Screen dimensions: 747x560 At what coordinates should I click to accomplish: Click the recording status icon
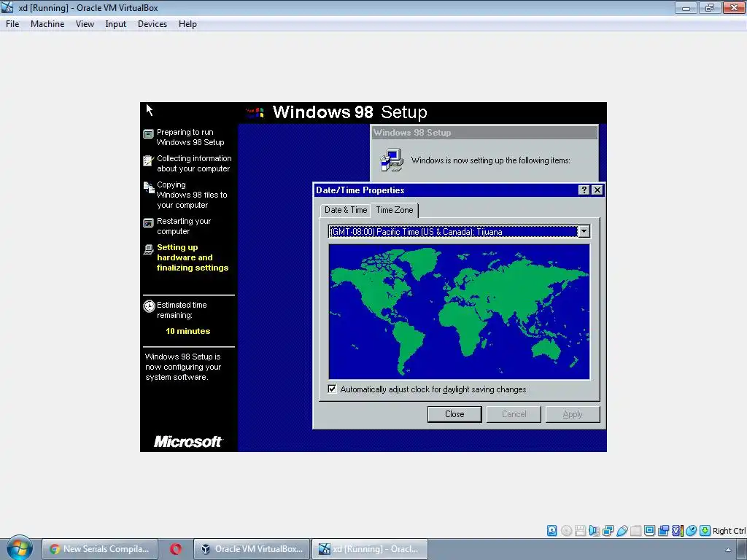[x=663, y=531]
